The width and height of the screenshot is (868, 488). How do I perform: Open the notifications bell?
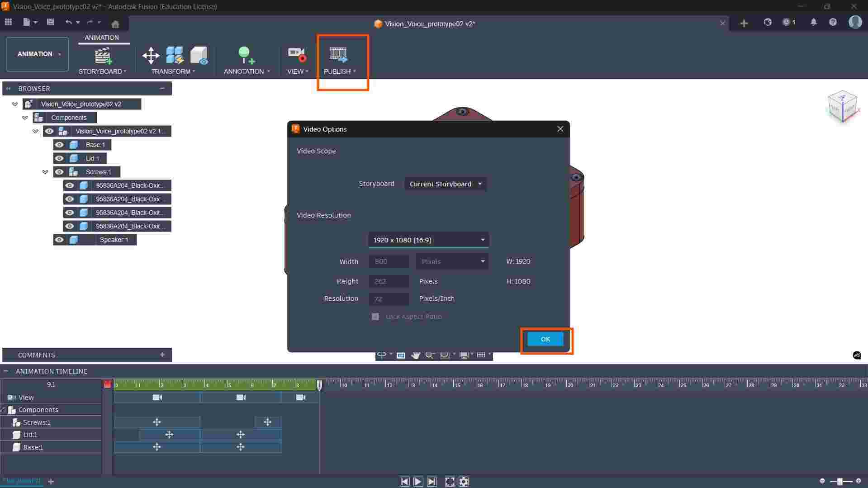pyautogui.click(x=814, y=22)
